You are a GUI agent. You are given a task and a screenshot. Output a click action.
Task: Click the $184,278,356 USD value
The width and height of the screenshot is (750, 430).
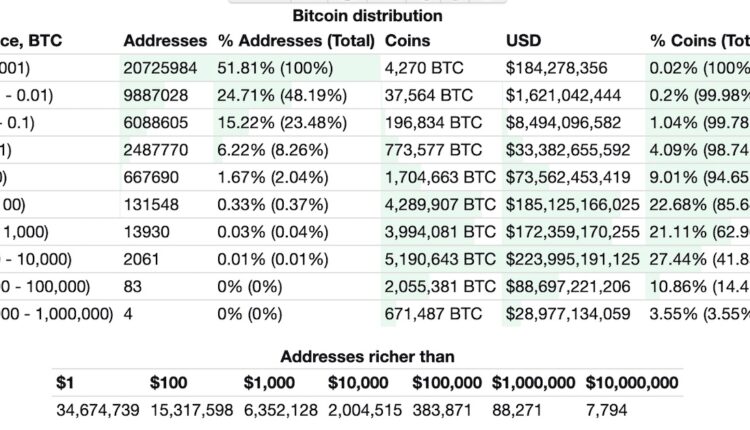[x=557, y=68]
